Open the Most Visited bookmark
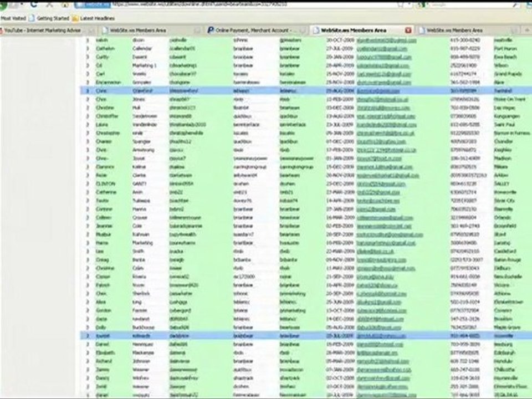The height and width of the screenshot is (399, 532). pos(13,18)
